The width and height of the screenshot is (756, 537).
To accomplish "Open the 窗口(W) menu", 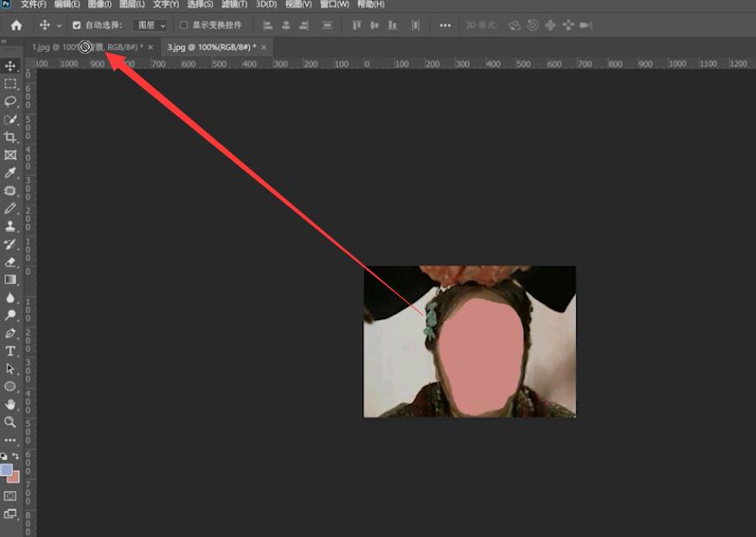I will [335, 4].
